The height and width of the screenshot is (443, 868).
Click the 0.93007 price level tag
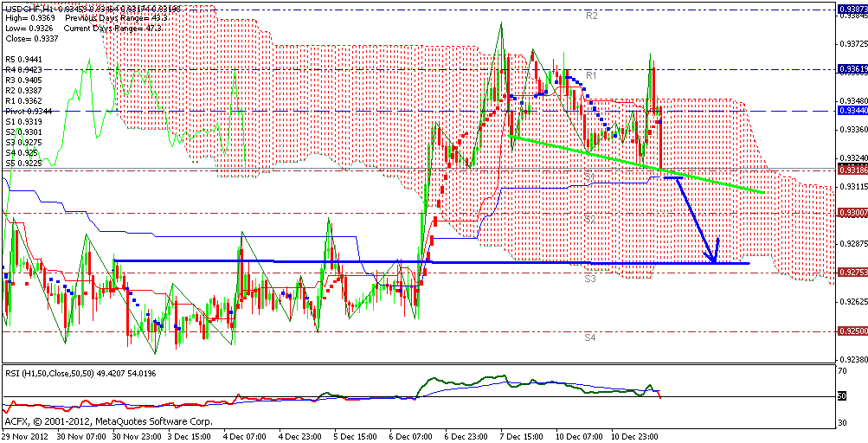coord(851,212)
